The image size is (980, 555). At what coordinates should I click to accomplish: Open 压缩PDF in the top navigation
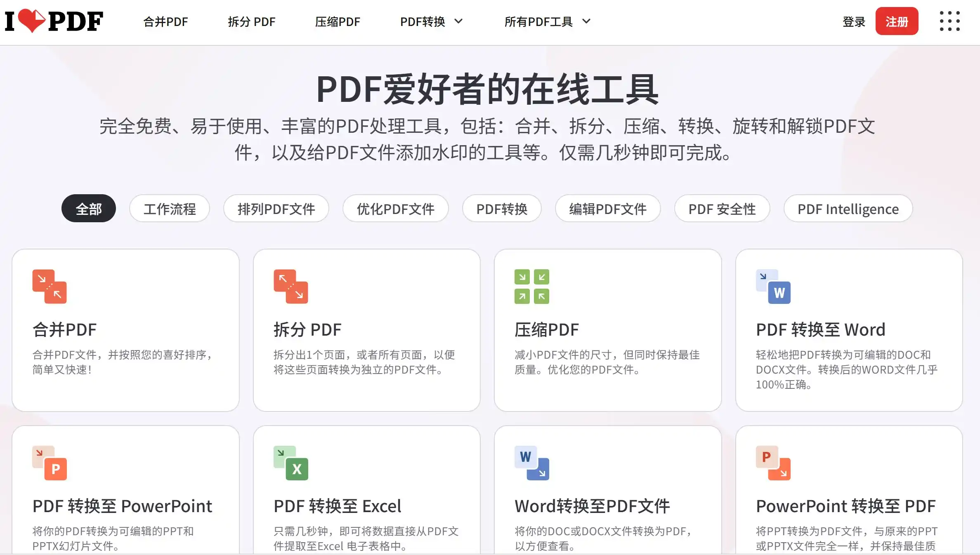coord(338,21)
